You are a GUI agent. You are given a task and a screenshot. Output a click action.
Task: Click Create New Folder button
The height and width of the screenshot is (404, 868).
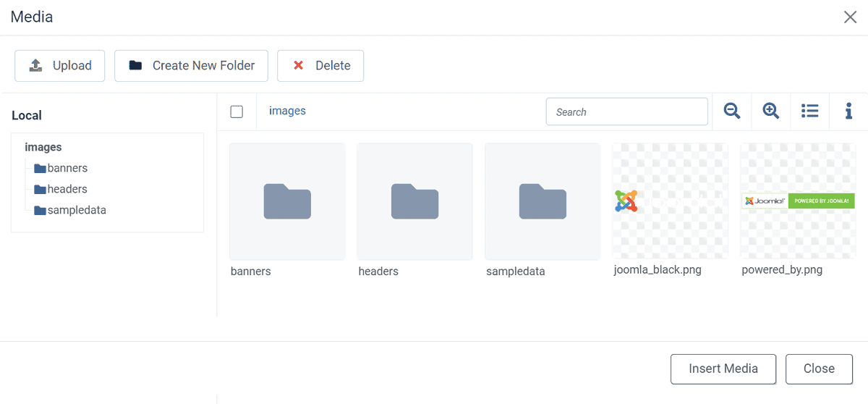(191, 65)
